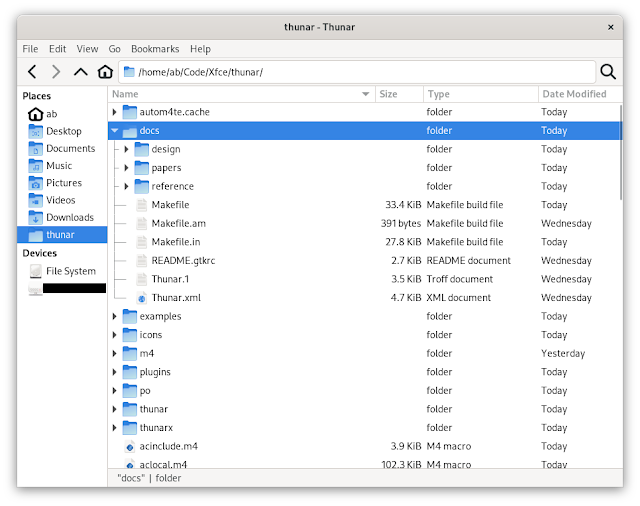The height and width of the screenshot is (506, 640).
Task: Expand the icons folder
Action: 115,335
